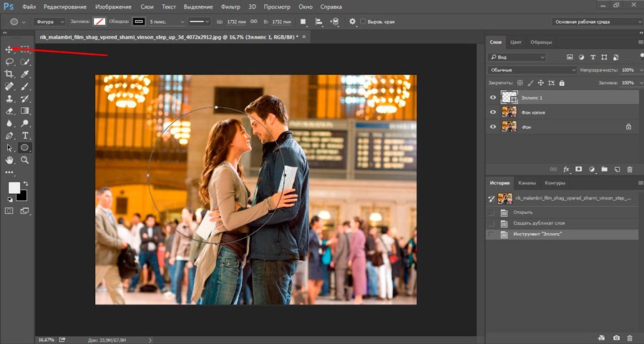Image resolution: width=644 pixels, height=344 pixels.
Task: Select the Horizontal Type tool
Action: pos(24,135)
